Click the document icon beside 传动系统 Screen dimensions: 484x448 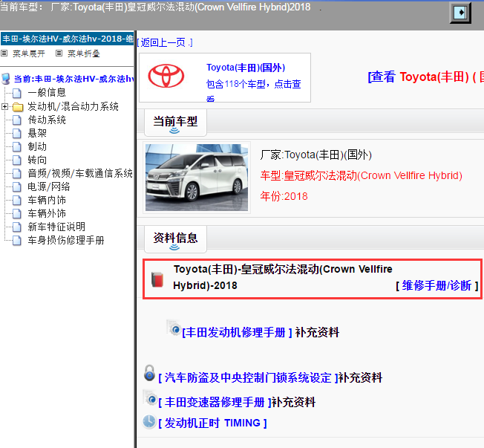pos(17,120)
